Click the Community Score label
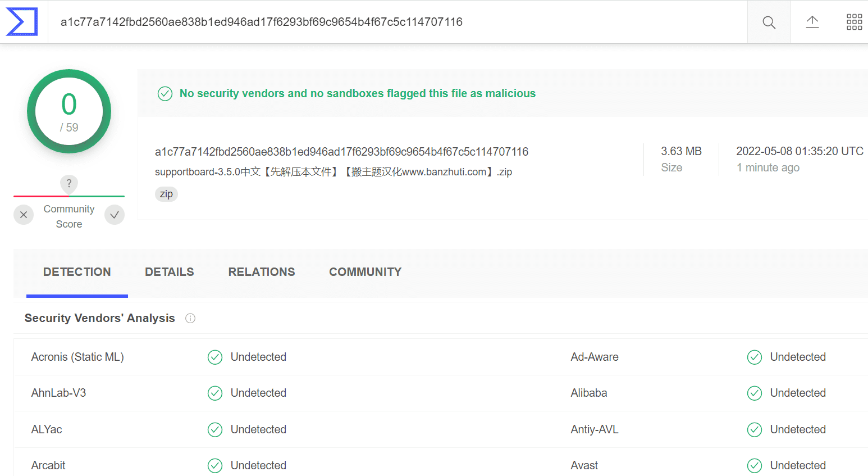The image size is (868, 476). 69,216
